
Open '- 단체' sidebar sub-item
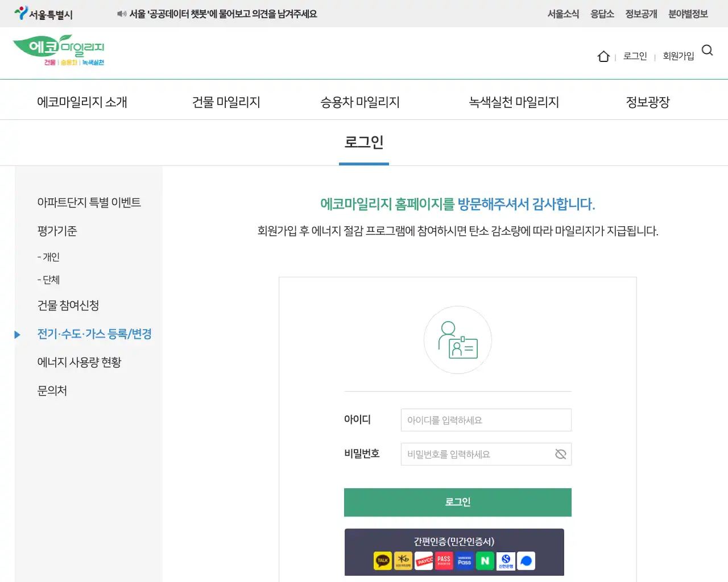48,280
